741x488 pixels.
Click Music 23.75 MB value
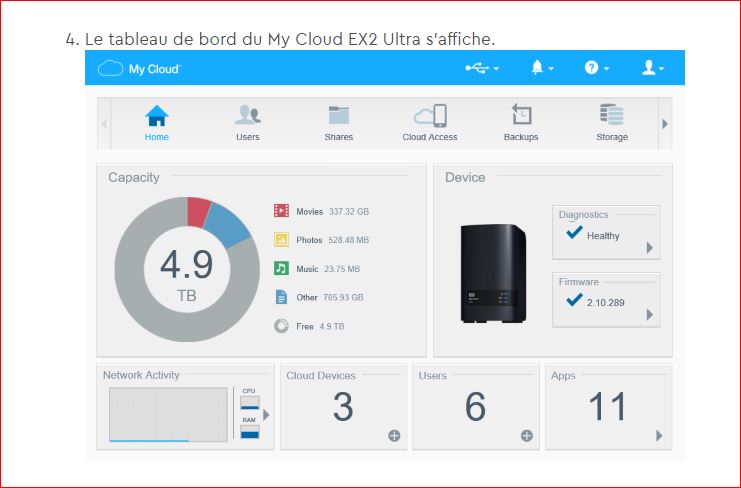(x=342, y=269)
